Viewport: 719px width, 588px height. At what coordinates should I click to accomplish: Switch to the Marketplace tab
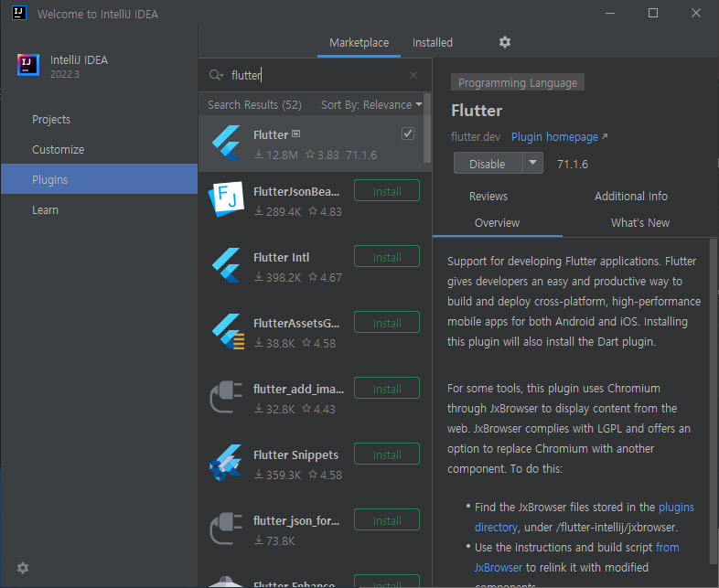tap(359, 42)
